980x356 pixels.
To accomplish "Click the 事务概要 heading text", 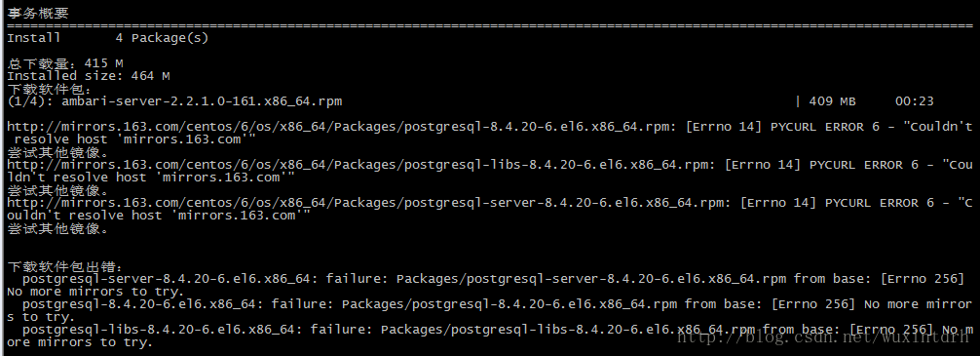I will (x=38, y=13).
